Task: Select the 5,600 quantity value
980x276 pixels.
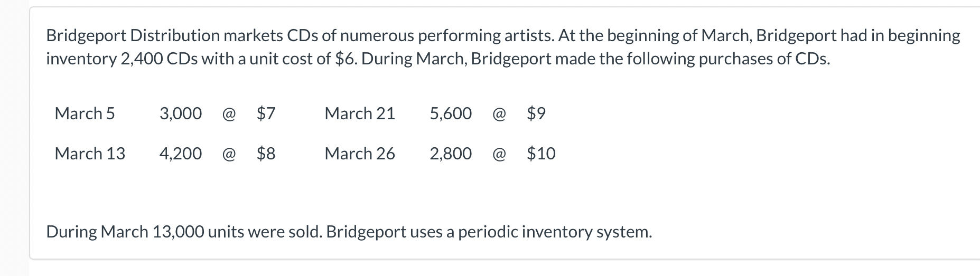Action: 451,113
